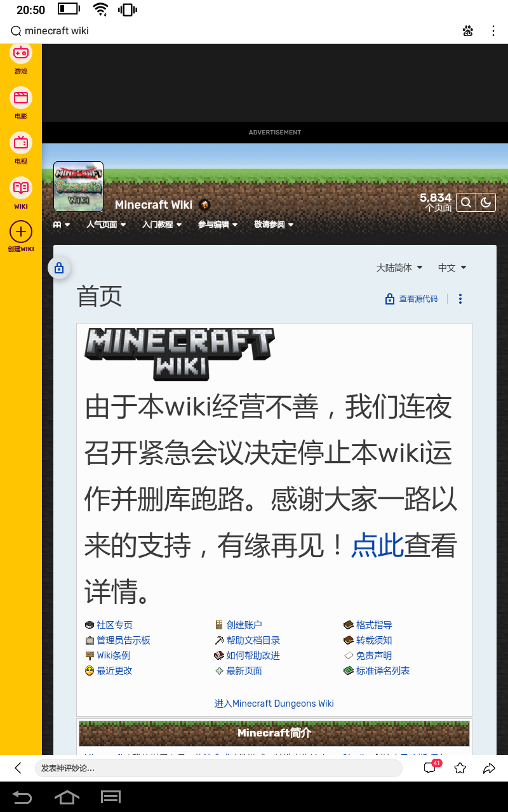Open the comments bubble with 41 badge

pos(431,768)
